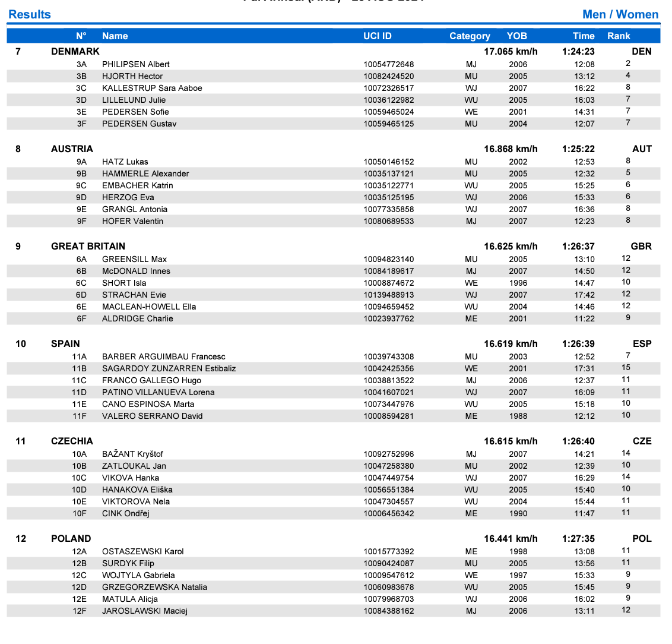672x644 pixels.
Task: Select rider GREENSILL Max
Action: 135,260
